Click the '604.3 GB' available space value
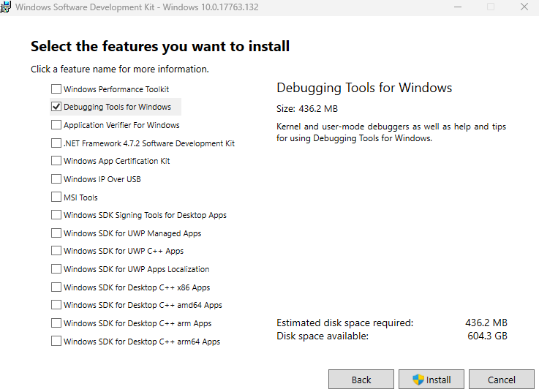This screenshot has height=392, width=539. click(x=487, y=336)
